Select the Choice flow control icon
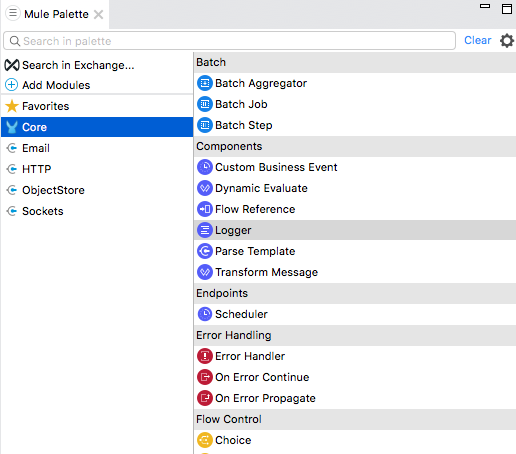The image size is (516, 454). click(x=205, y=440)
